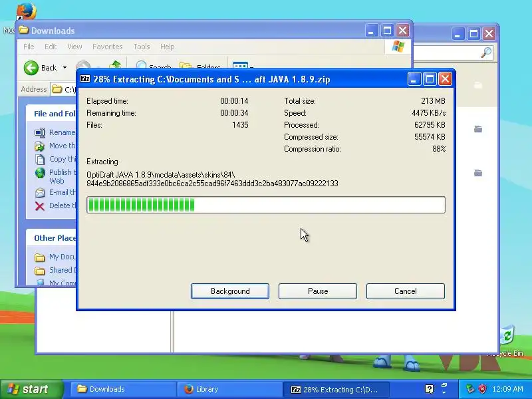This screenshot has height=399, width=532.
Task: Open View menu in Downloads window
Action: (74, 47)
